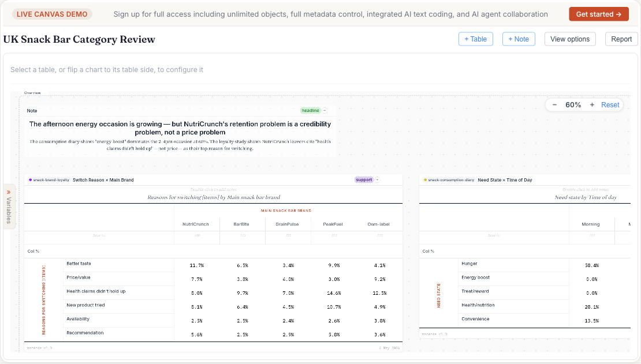Click the MAIN SNACK BAR BRAND header

286,211
